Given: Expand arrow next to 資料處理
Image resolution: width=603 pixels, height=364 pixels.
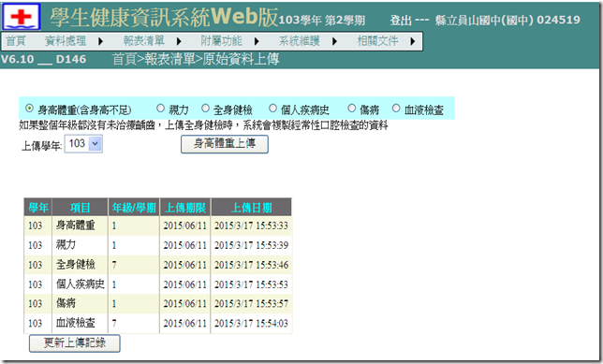Looking at the screenshot, I should (x=101, y=41).
